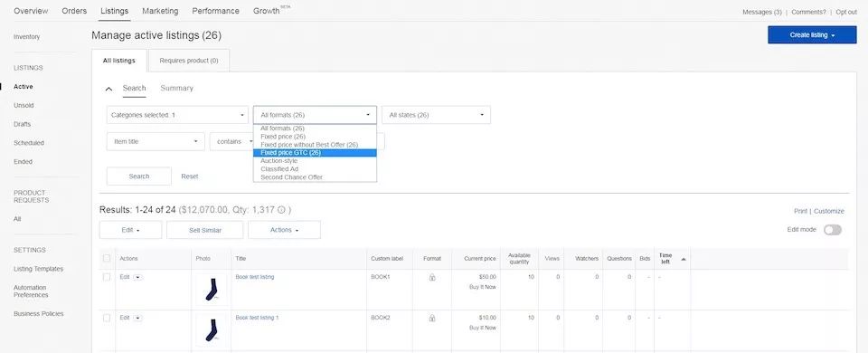Open the Marketing menu in top navigation
868x353 pixels.
160,11
